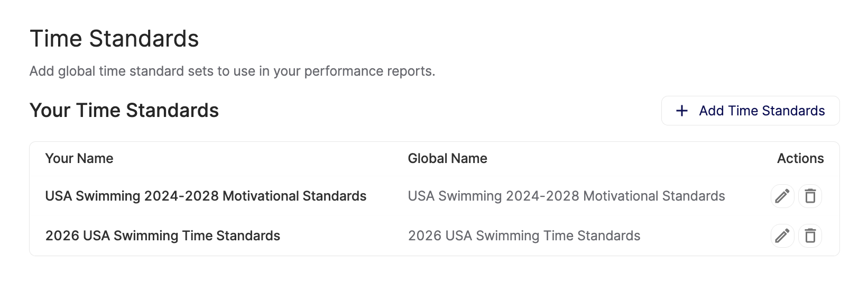Click the Global Name column header
The height and width of the screenshot is (289, 868).
pos(447,158)
